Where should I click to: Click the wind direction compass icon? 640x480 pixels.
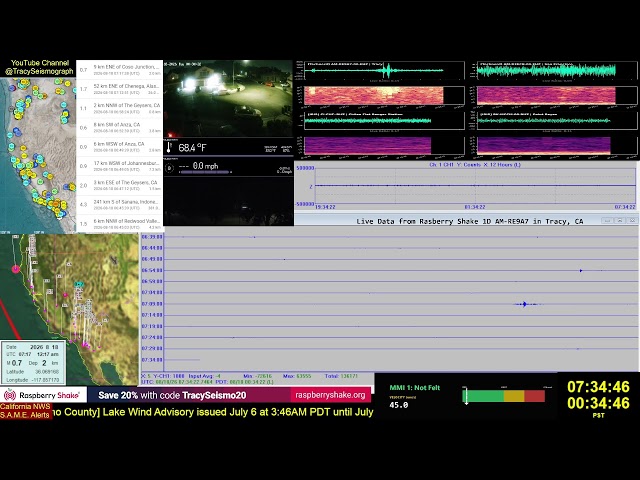pyautogui.click(x=169, y=168)
